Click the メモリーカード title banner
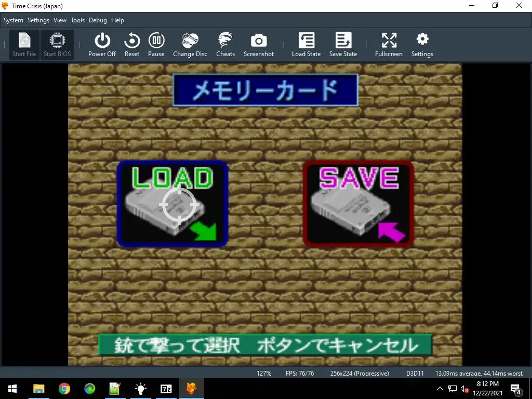 pos(265,90)
